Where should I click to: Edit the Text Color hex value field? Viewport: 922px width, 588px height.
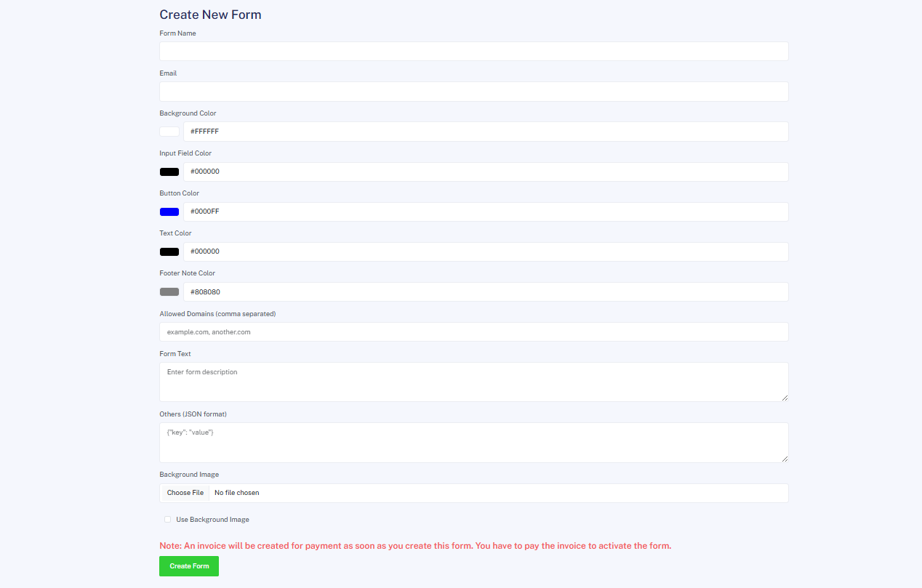(485, 251)
